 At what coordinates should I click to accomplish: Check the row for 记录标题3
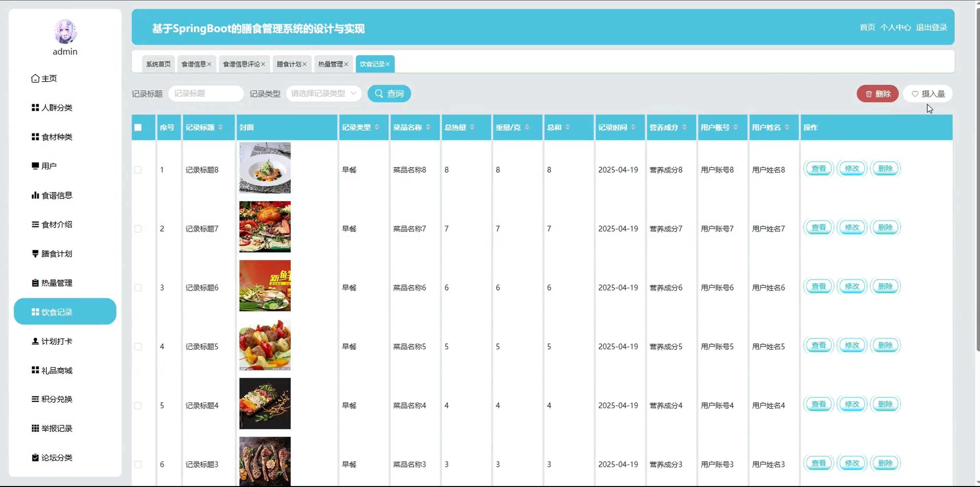click(x=138, y=464)
